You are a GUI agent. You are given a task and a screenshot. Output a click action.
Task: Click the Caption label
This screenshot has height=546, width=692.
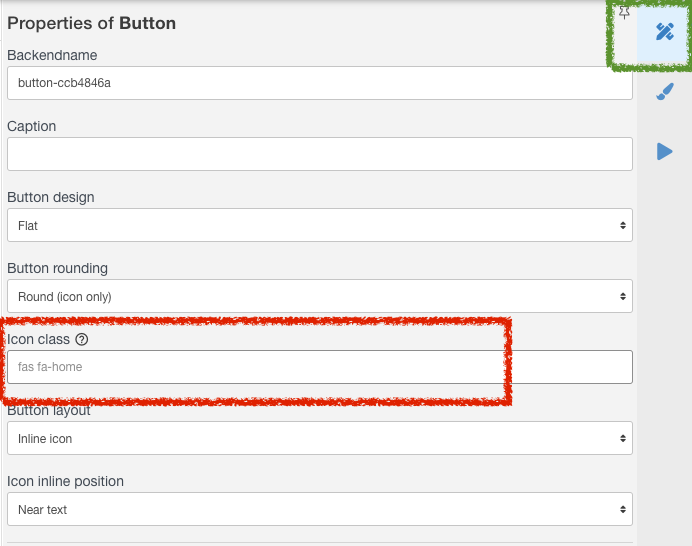coord(32,126)
